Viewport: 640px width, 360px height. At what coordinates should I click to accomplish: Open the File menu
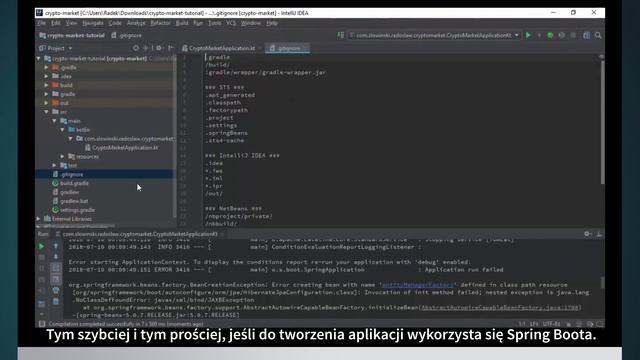(42, 23)
